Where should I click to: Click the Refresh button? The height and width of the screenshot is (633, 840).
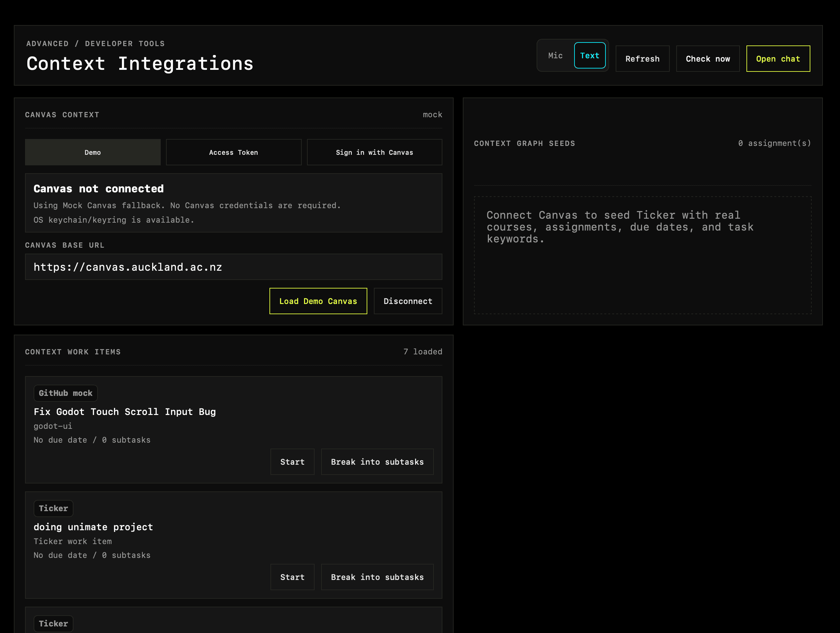(x=642, y=59)
